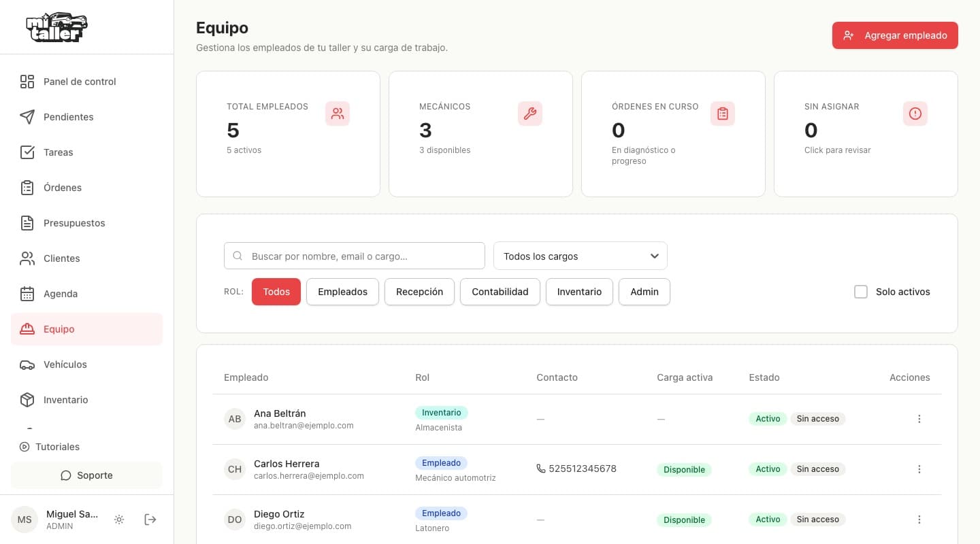Open the Todos los cargos dropdown
This screenshot has width=980, height=544.
[x=581, y=256]
